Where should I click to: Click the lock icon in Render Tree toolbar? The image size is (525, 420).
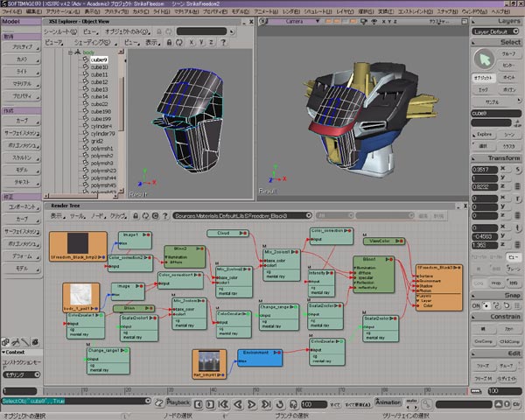[x=136, y=216]
